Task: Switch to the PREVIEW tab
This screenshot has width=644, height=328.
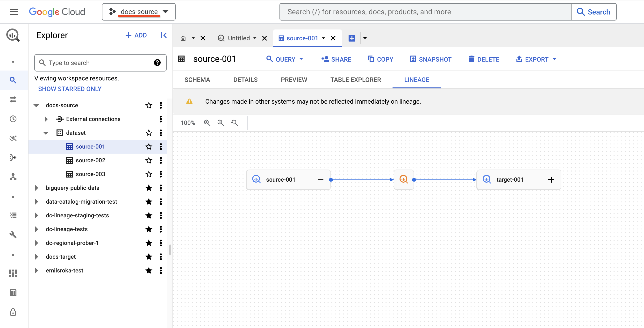Action: (294, 79)
